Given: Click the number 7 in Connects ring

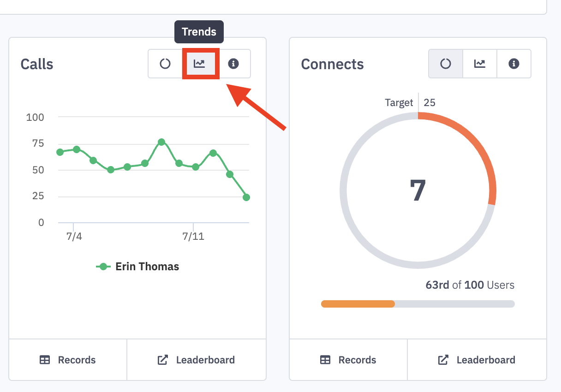Looking at the screenshot, I should tap(418, 190).
